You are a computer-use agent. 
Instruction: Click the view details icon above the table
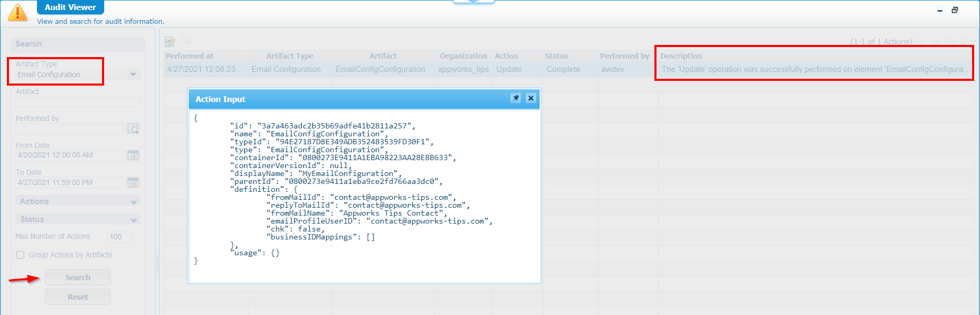tap(170, 42)
